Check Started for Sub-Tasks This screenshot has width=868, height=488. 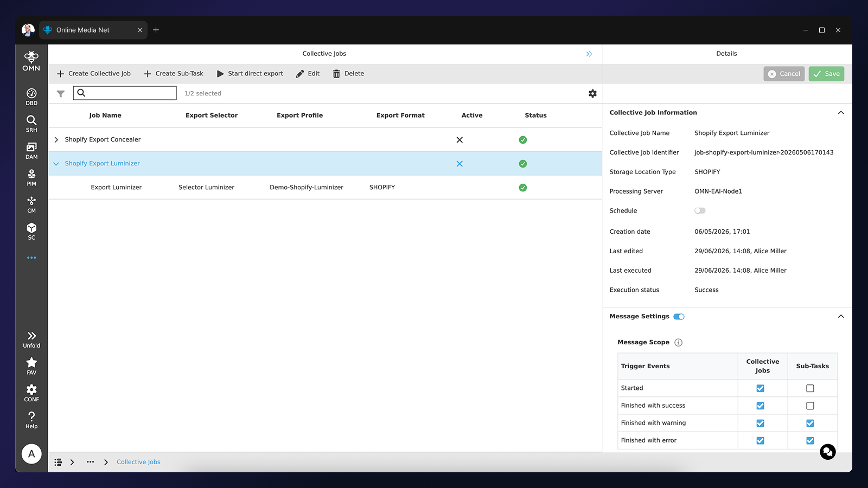(810, 388)
